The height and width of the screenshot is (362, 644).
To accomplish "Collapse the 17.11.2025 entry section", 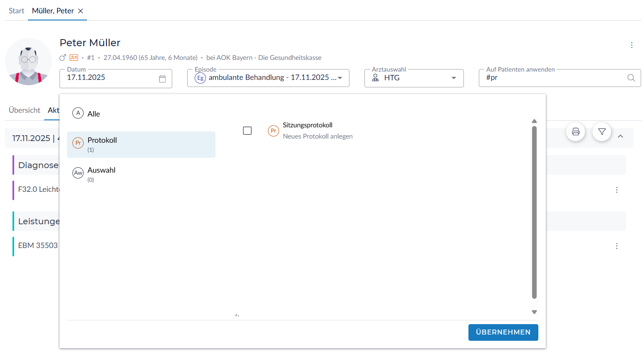I will (x=620, y=136).
